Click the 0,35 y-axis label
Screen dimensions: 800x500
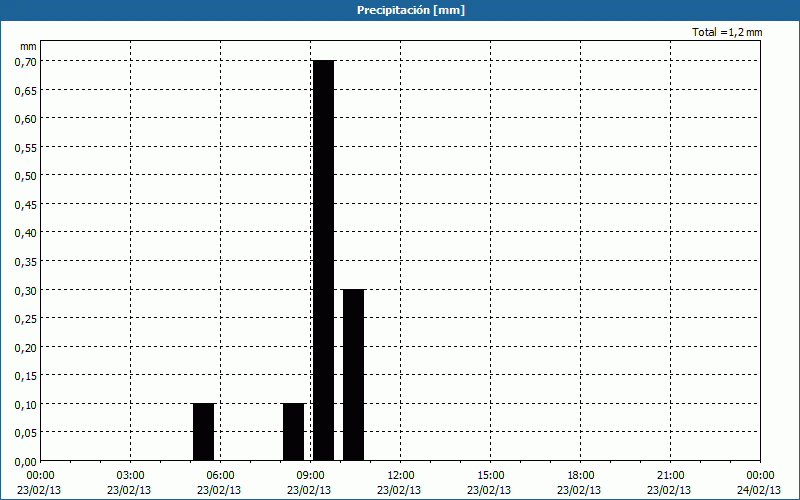click(x=26, y=261)
